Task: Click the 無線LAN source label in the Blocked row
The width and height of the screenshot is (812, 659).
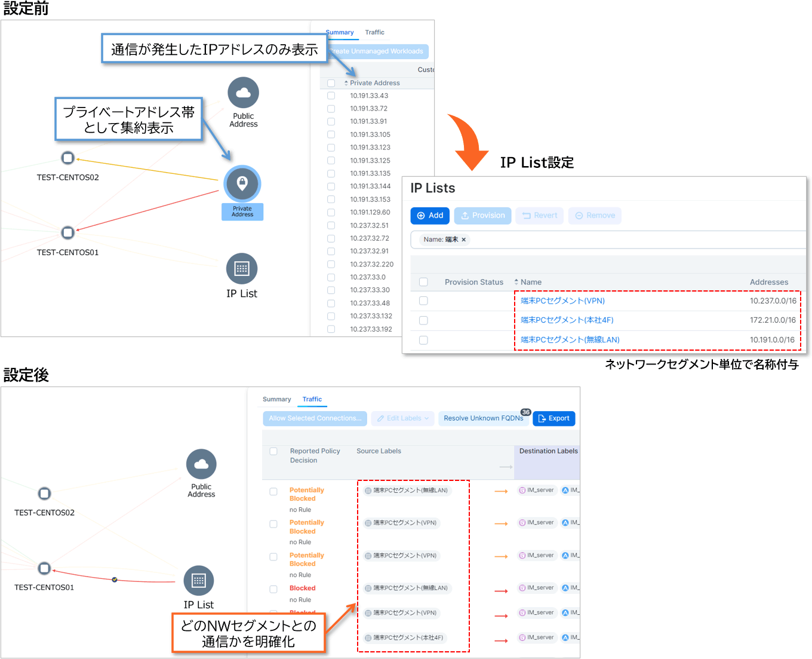Action: pyautogui.click(x=407, y=588)
